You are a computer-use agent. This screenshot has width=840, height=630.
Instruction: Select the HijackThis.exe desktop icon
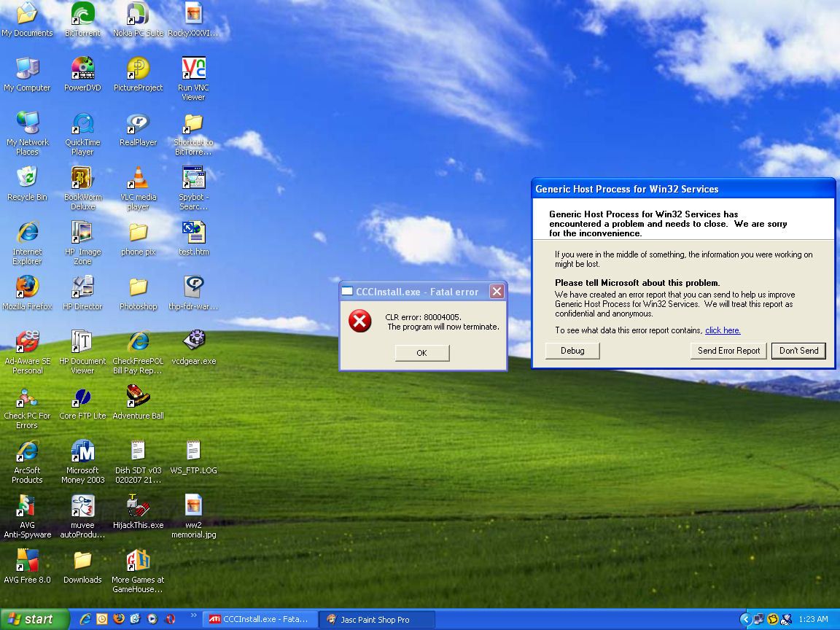tap(138, 511)
